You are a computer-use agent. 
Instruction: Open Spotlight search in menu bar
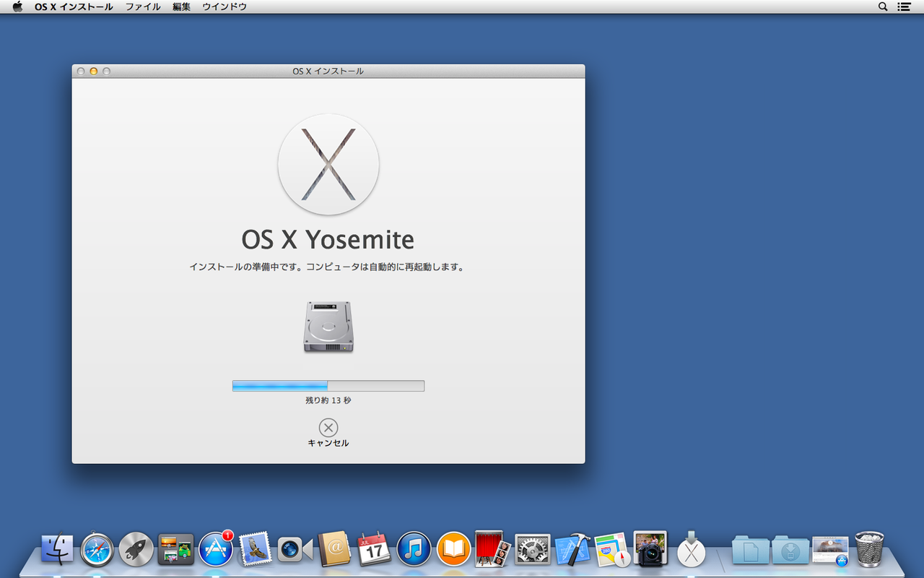point(883,7)
